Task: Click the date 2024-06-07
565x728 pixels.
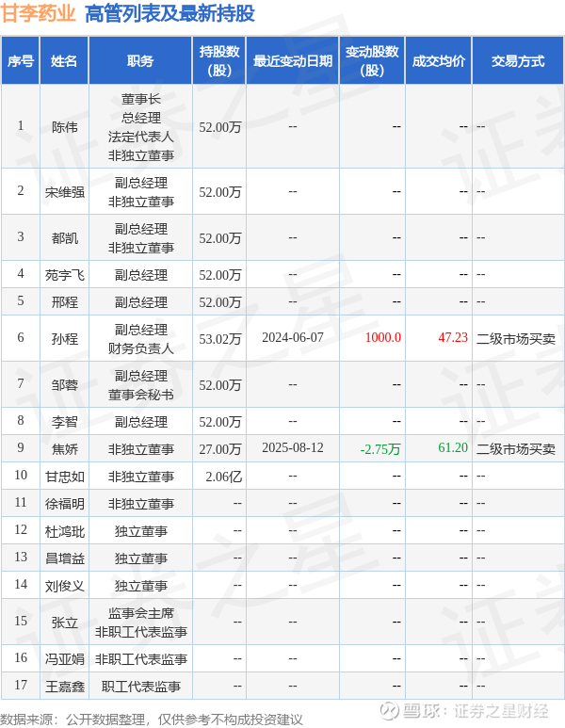Action: click(293, 337)
